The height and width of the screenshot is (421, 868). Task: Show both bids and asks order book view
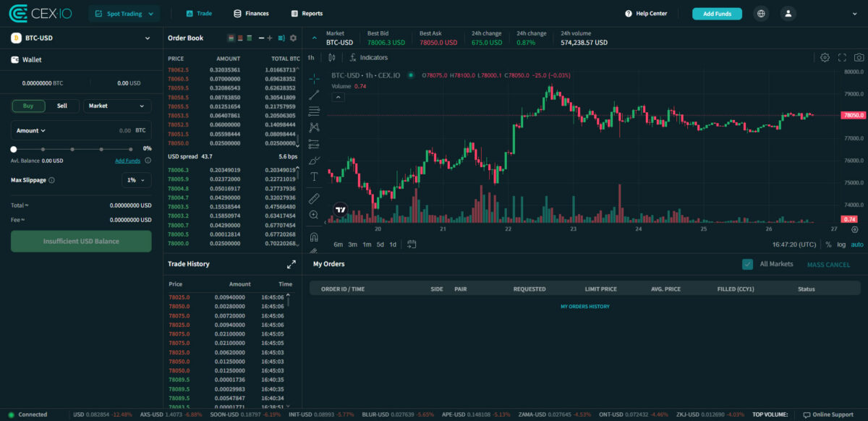coord(231,38)
